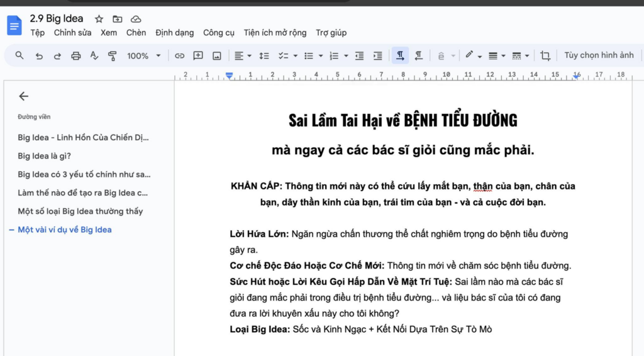Viewport: 644px width, 356px height.
Task: Print the document
Action: click(76, 56)
